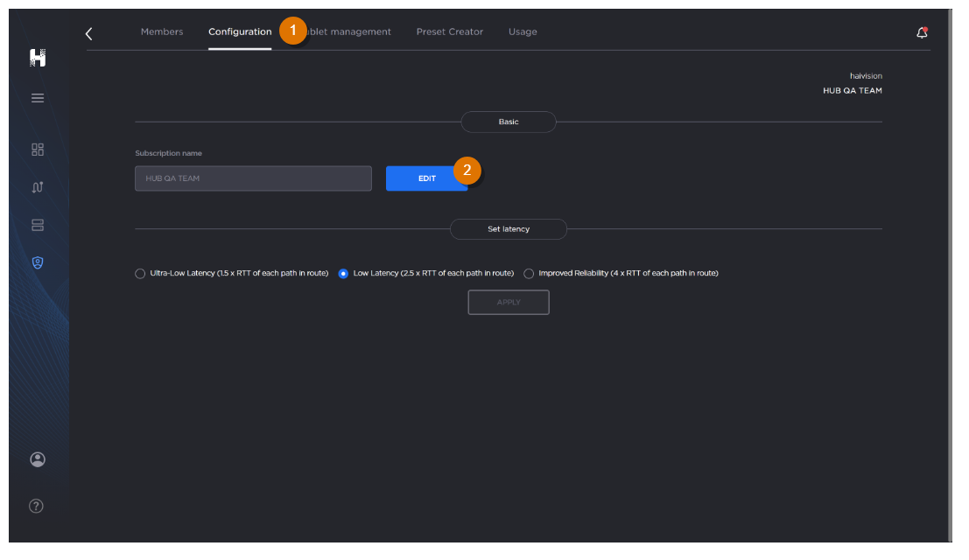969x560 pixels.
Task: Click the Subscription name input field
Action: (x=253, y=178)
